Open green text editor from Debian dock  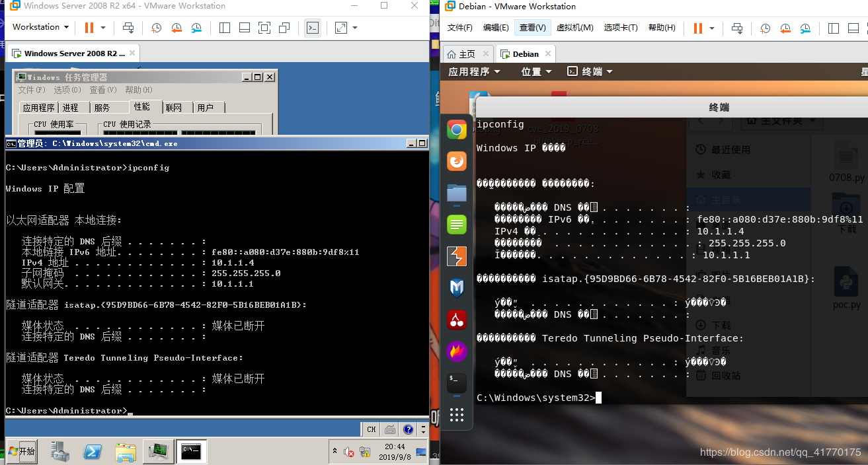point(457,225)
